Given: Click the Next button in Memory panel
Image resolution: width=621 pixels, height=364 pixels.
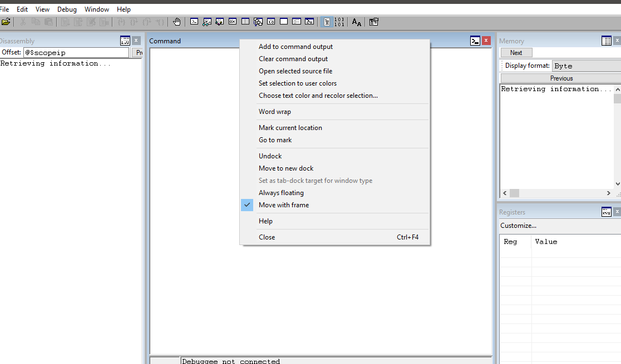Looking at the screenshot, I should click(516, 53).
